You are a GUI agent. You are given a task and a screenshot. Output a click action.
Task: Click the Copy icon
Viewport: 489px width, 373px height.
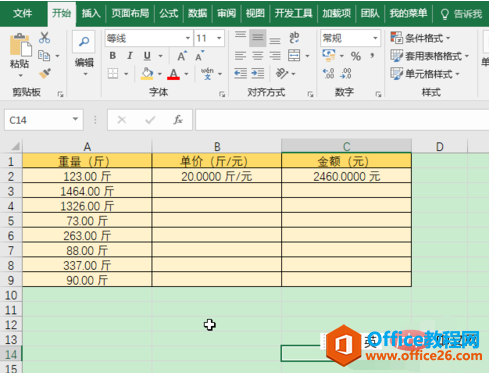click(44, 55)
